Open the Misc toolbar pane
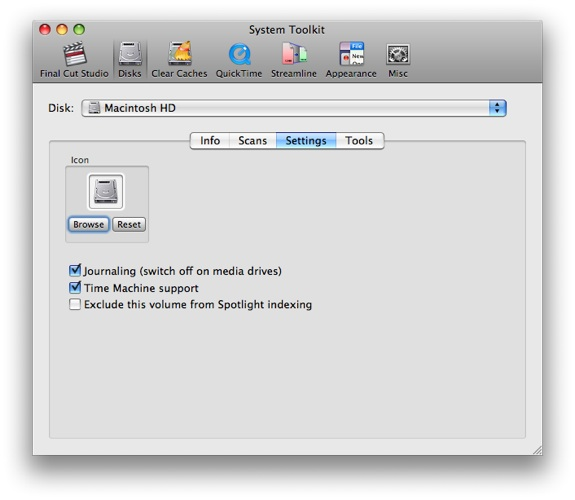 [398, 60]
